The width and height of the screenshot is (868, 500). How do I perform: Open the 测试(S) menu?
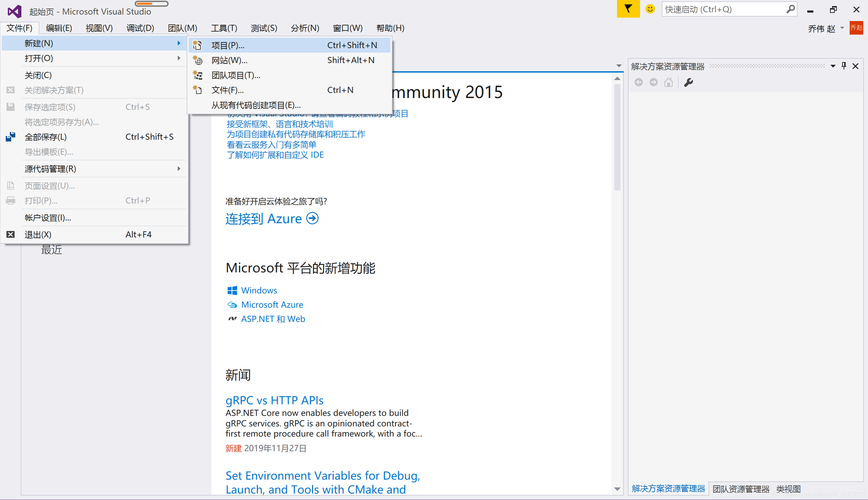point(264,28)
